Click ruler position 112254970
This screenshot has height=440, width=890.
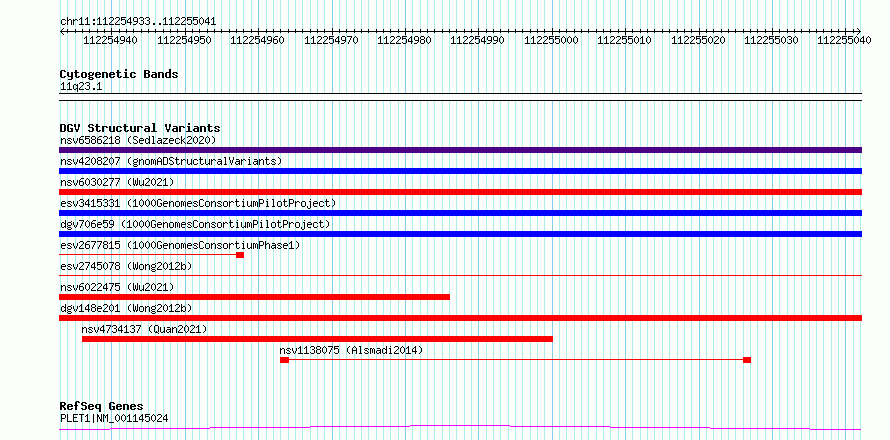[331, 40]
